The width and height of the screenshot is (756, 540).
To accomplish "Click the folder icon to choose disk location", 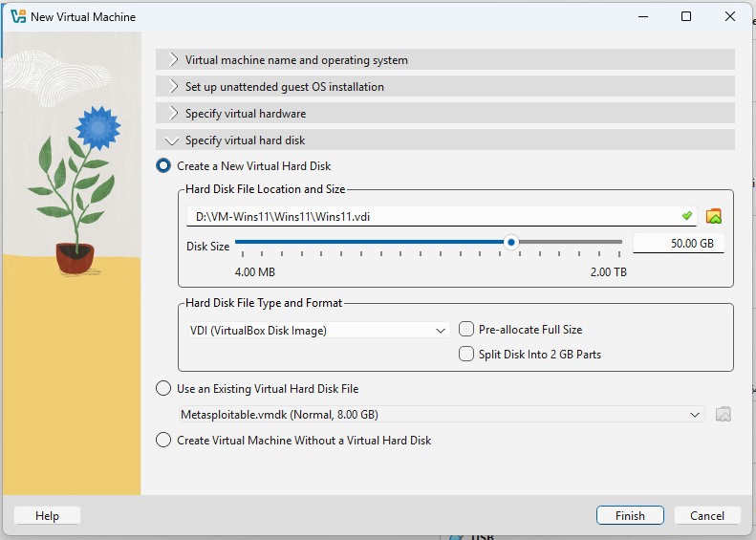I will (x=713, y=216).
